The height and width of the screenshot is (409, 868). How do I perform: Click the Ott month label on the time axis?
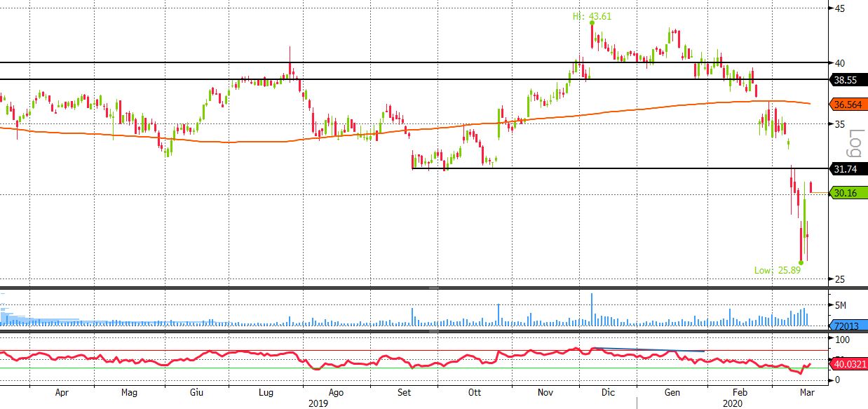click(x=475, y=394)
